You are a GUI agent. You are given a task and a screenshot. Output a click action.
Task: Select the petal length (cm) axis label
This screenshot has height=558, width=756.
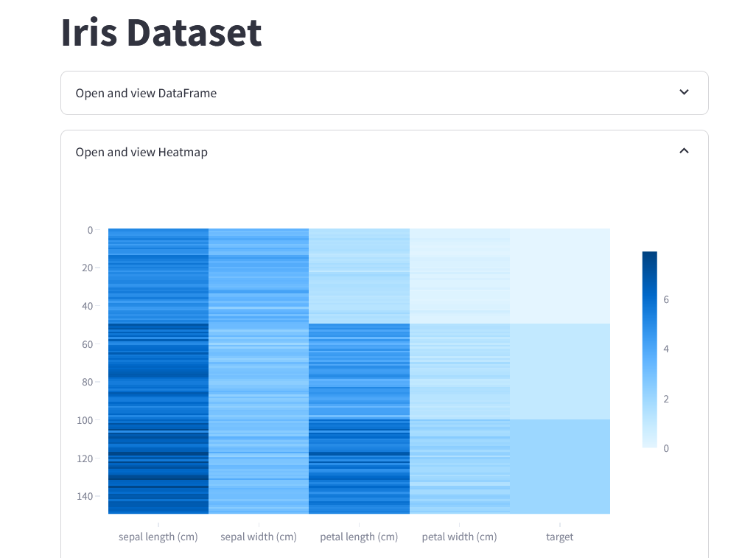tap(359, 537)
